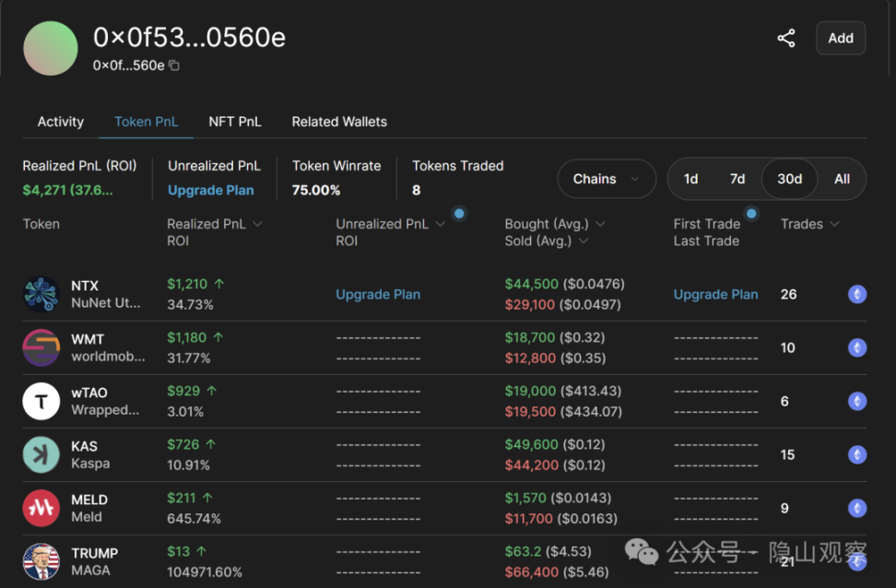
Task: Click the share icon next to Add
Action: pyautogui.click(x=786, y=39)
